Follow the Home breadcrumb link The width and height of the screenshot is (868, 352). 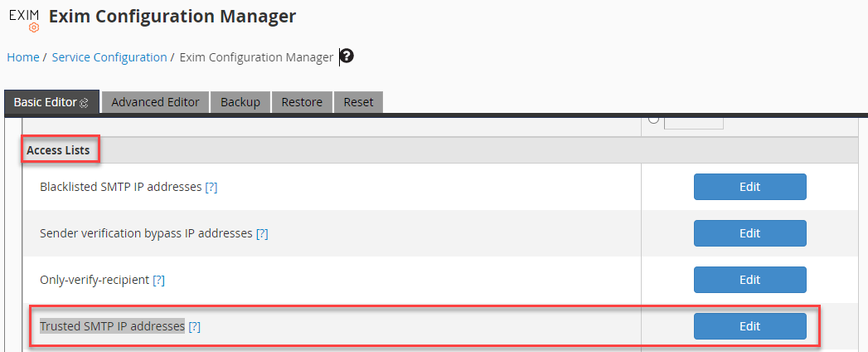23,57
